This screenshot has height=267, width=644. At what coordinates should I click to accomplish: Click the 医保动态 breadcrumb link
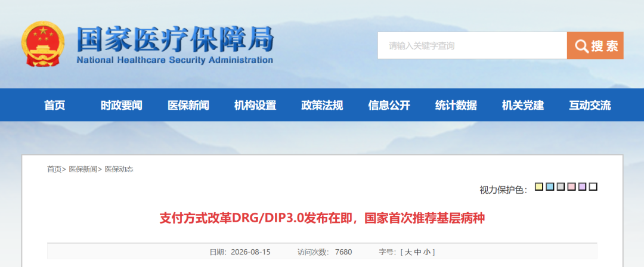119,169
